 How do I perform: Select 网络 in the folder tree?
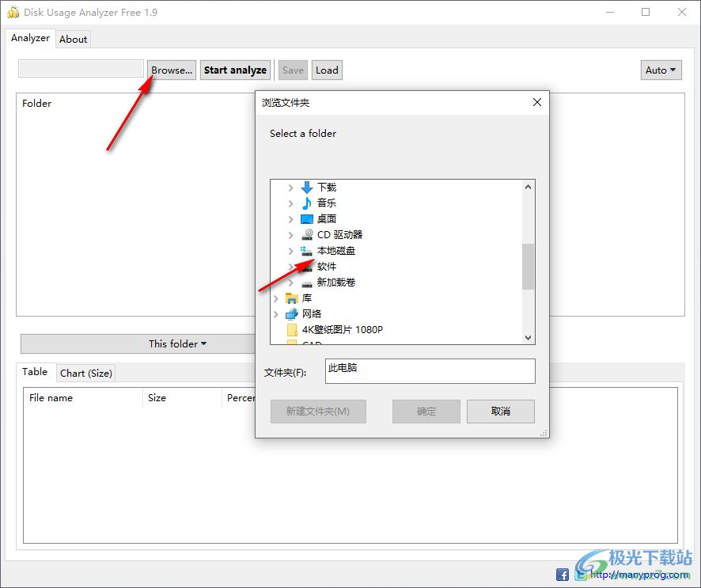(312, 314)
